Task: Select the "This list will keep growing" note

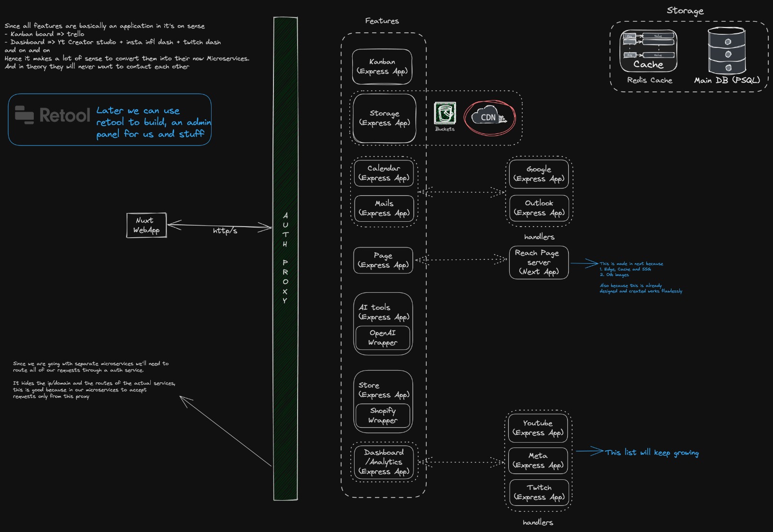Action: (652, 453)
